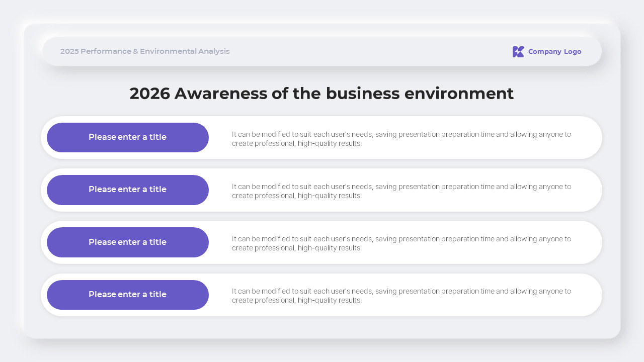Click the description text in the second row
This screenshot has width=644, height=362.
pos(401,191)
